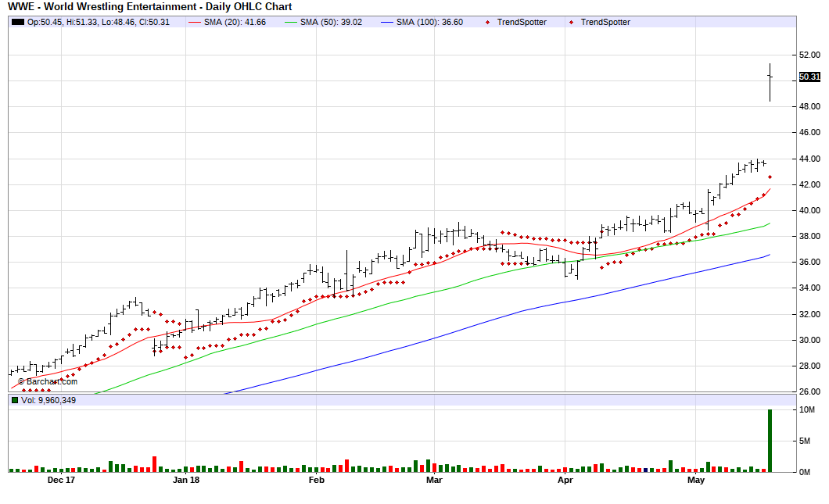
Task: Click the Barchart.com copyright text
Action: [x=48, y=381]
